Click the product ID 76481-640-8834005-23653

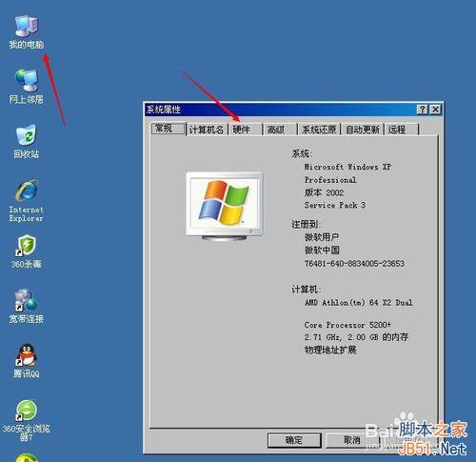tap(354, 263)
